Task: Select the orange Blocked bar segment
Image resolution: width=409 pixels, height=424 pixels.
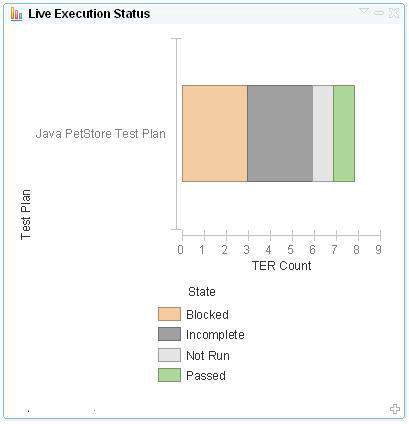Action: tap(215, 133)
